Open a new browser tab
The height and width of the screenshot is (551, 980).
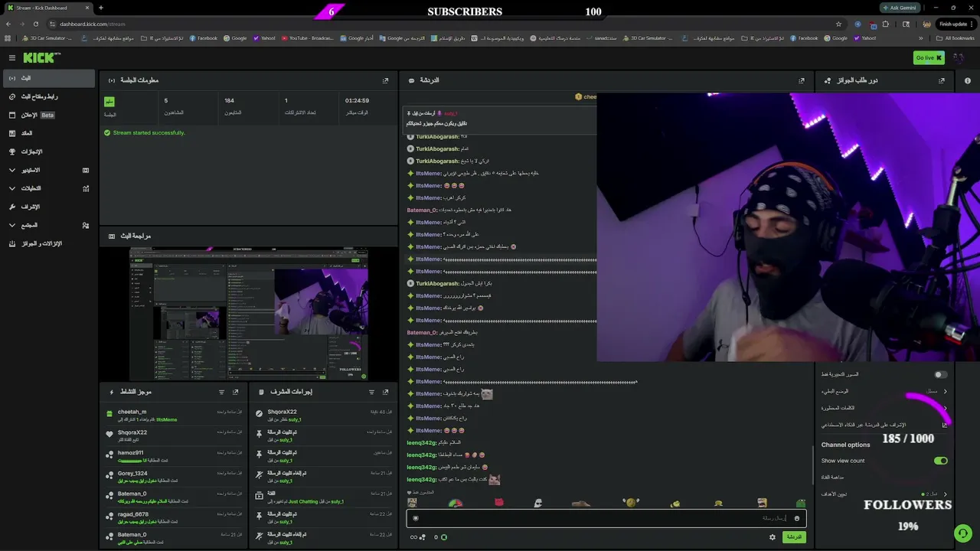pyautogui.click(x=100, y=8)
